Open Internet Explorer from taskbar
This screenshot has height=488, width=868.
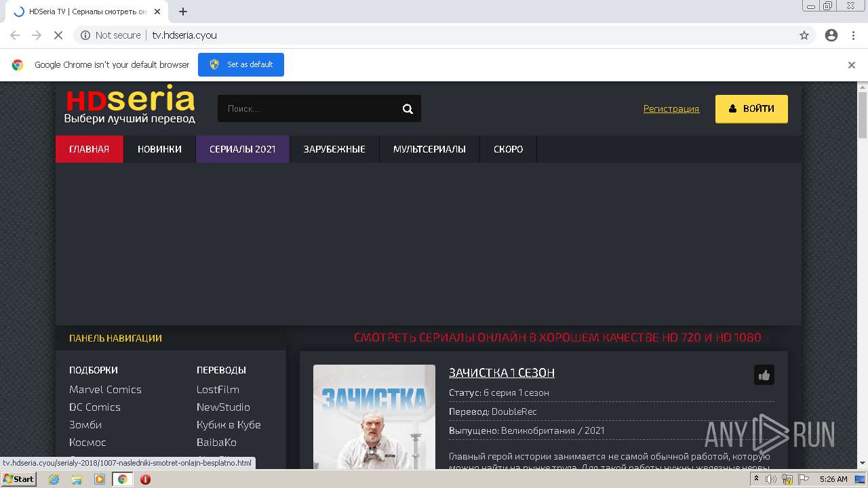54,479
